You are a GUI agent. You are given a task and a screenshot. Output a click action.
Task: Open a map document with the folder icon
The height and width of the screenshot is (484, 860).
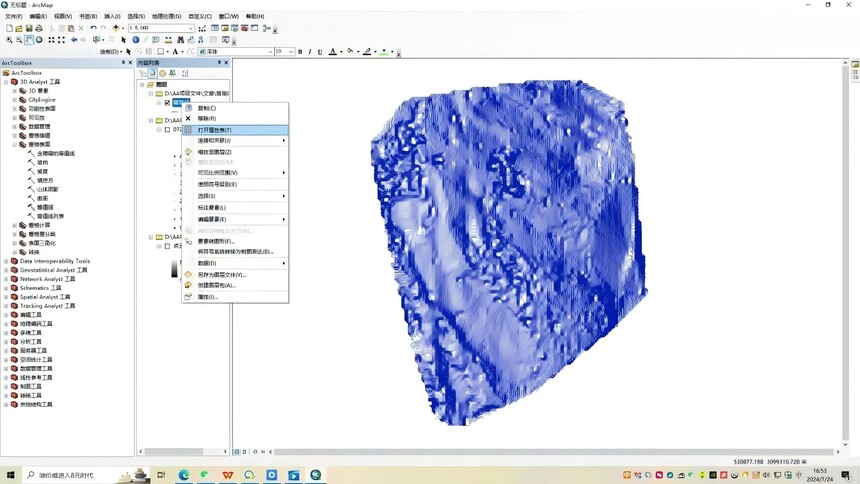19,28
